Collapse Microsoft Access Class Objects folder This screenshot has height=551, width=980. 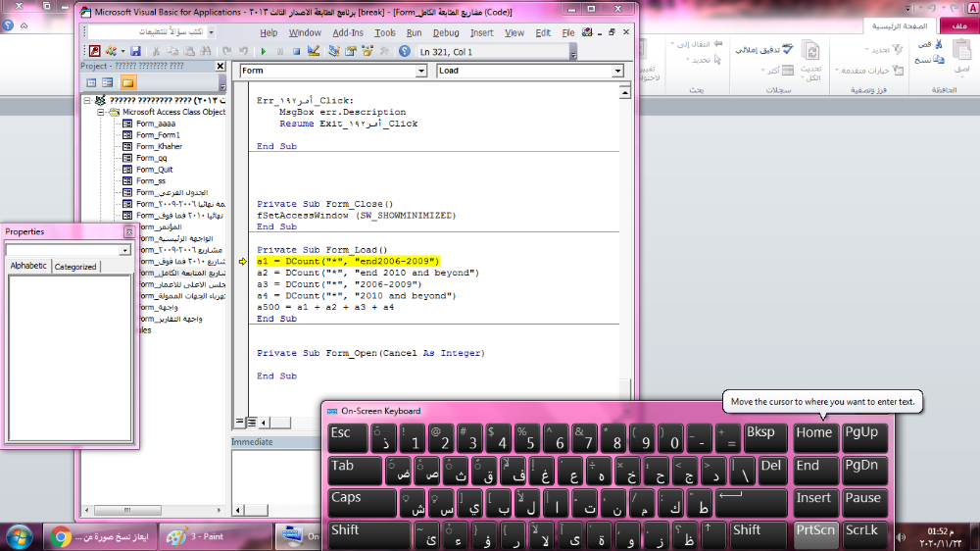(101, 112)
